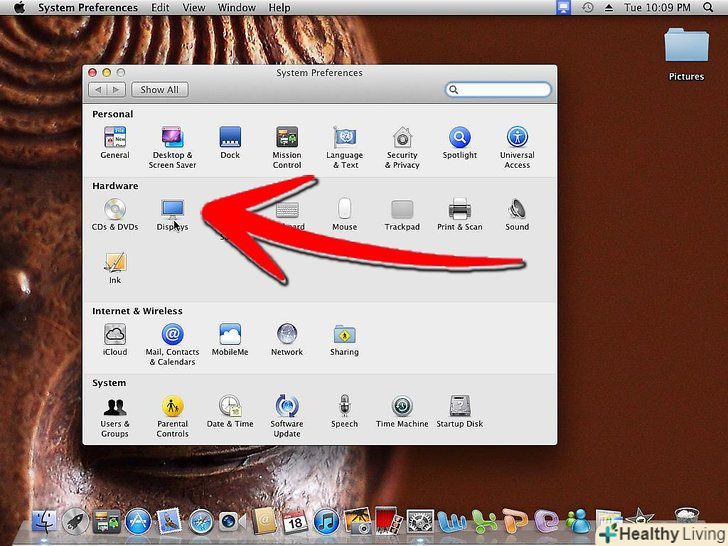Open App Store from the Dock
The height and width of the screenshot is (546, 728).
pos(138,521)
